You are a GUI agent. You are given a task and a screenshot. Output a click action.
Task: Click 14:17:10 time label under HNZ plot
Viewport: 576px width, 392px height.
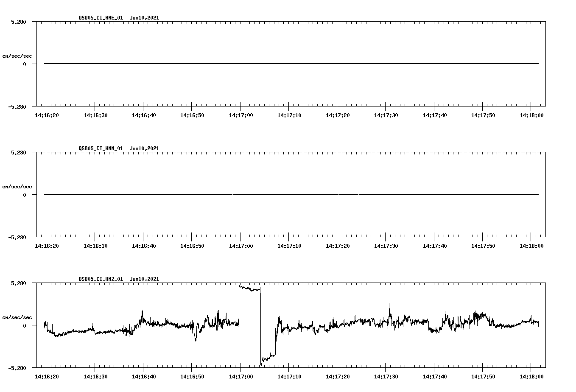[289, 376]
